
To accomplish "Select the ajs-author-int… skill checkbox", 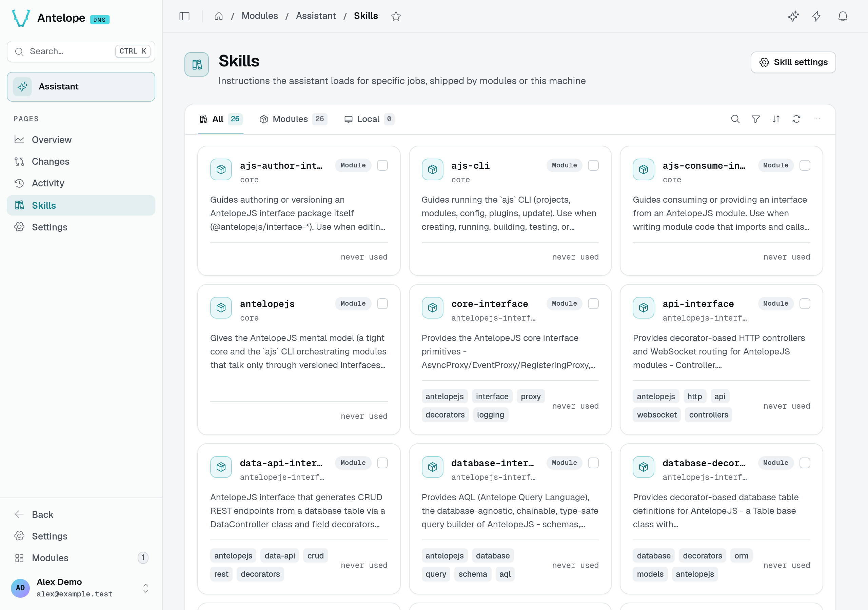I will click(382, 165).
